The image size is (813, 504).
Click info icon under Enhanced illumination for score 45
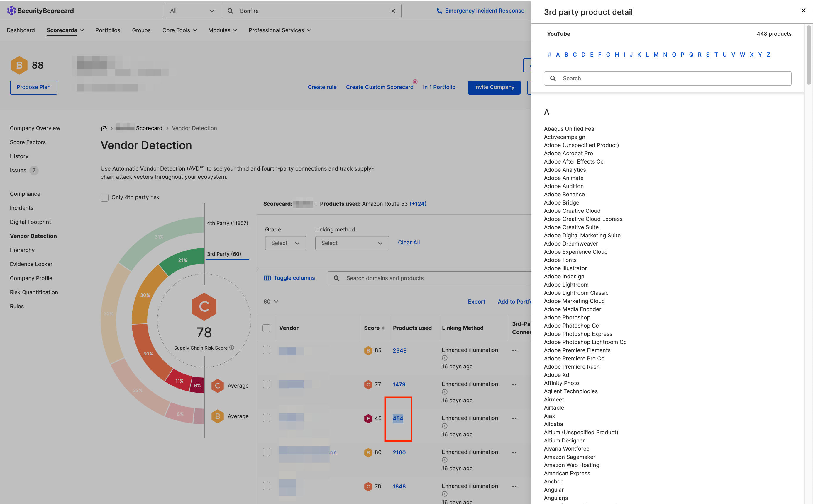[445, 426]
